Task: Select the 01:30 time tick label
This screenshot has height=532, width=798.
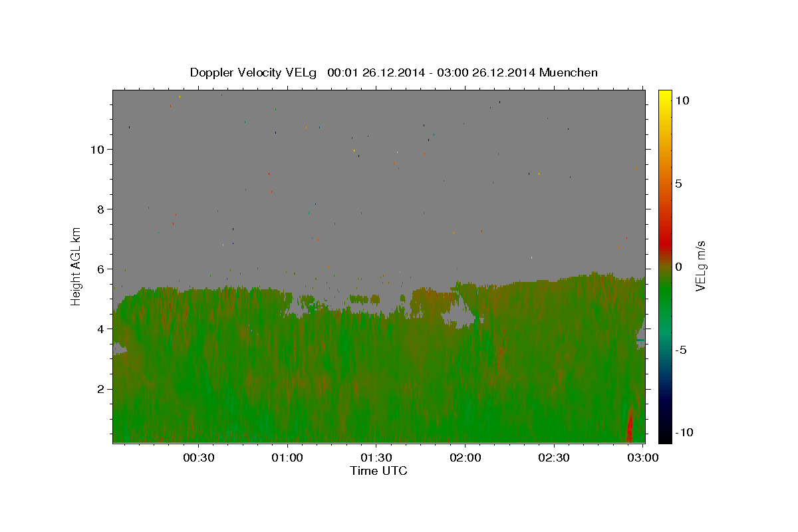Action: [x=376, y=458]
